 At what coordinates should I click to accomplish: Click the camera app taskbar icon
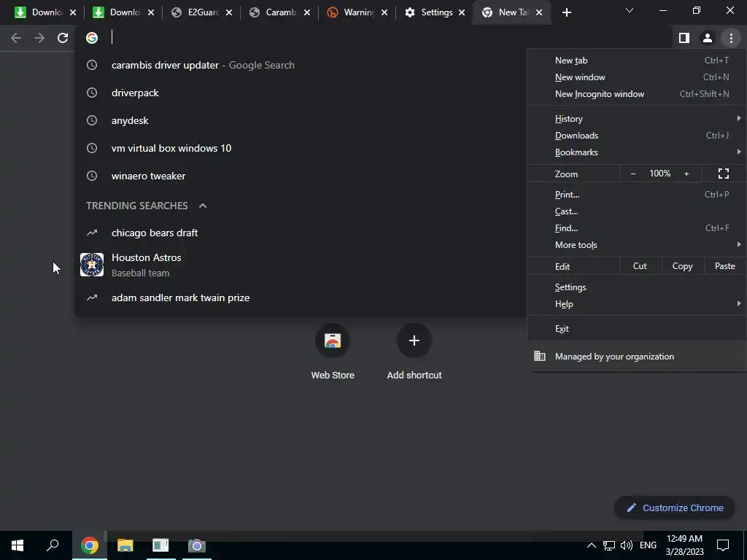coord(196,545)
